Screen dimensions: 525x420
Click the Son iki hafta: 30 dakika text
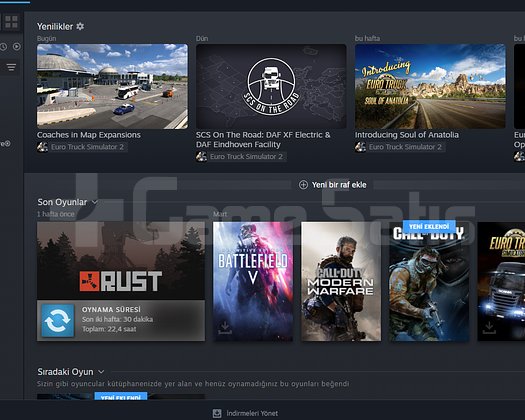118,319
